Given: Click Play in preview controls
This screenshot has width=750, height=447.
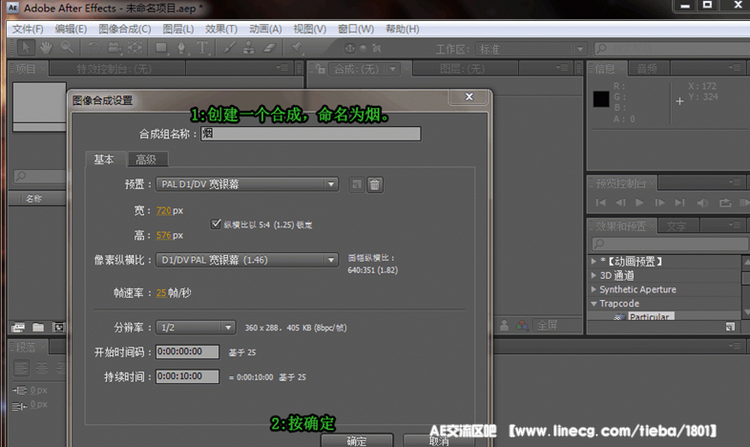Looking at the screenshot, I should [x=640, y=203].
